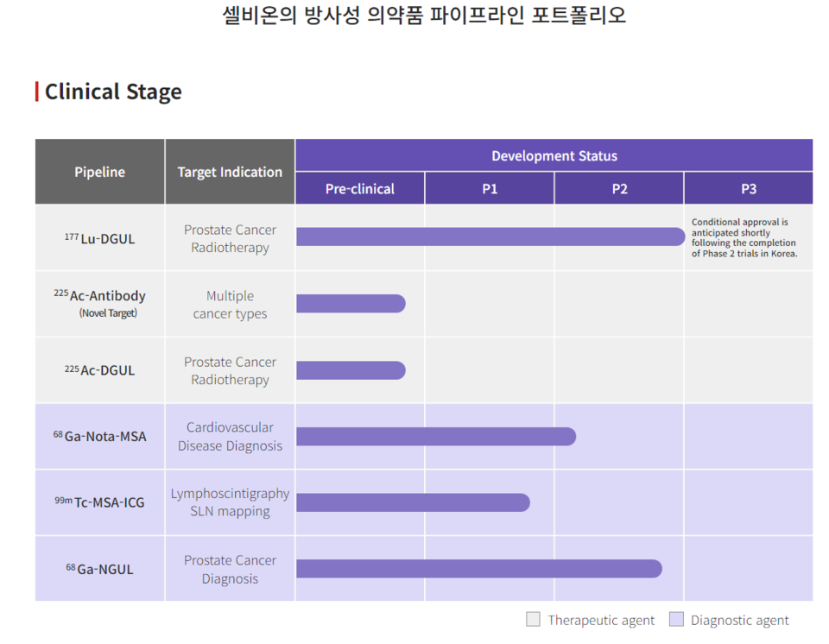Click the 'Conditional approval is anticipated' note
Image resolution: width=829 pixels, height=644 pixels.
744,237
